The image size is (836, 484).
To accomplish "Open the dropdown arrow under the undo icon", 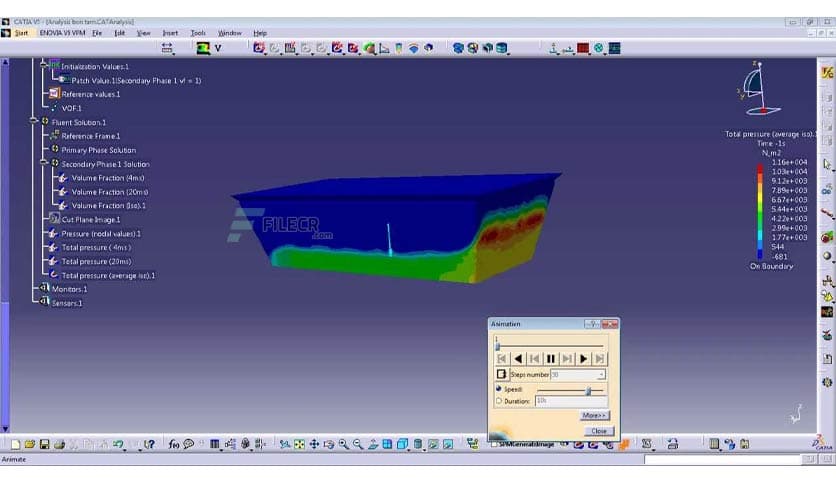I will click(x=125, y=450).
